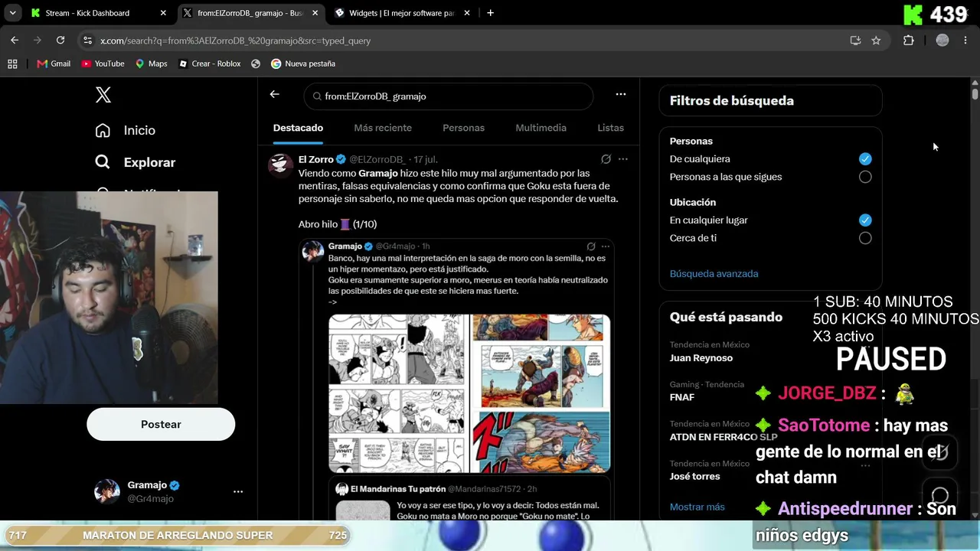Open the Chrome three-dot menu
Viewport: 980px width, 551px height.
965,41
